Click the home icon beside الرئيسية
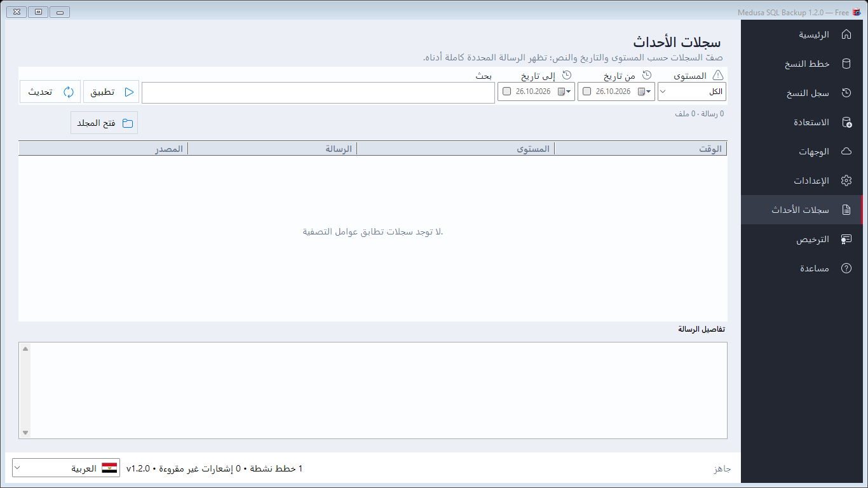Image resolution: width=868 pixels, height=488 pixels. (x=846, y=34)
